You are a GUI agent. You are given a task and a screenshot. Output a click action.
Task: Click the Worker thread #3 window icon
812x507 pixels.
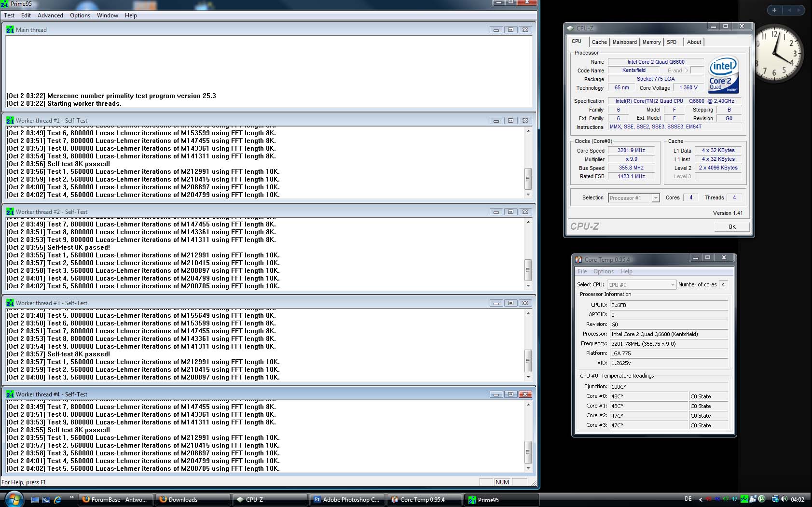pyautogui.click(x=10, y=303)
